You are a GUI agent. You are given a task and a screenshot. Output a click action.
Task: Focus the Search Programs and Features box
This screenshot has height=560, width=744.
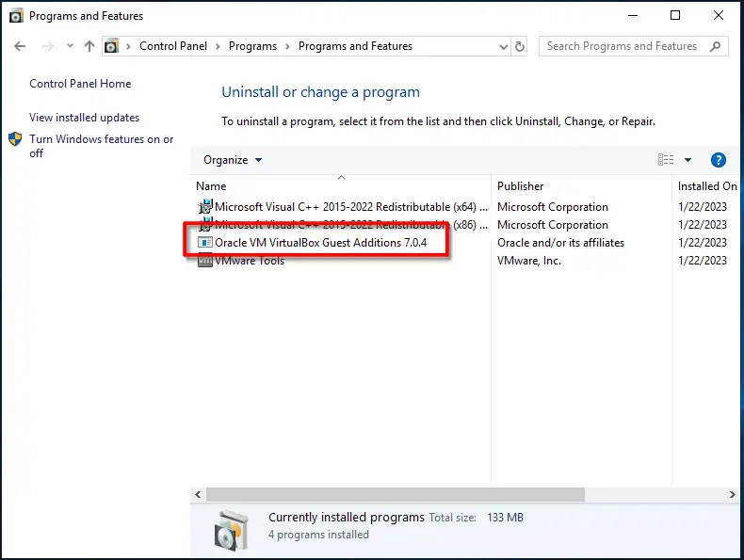(x=634, y=46)
